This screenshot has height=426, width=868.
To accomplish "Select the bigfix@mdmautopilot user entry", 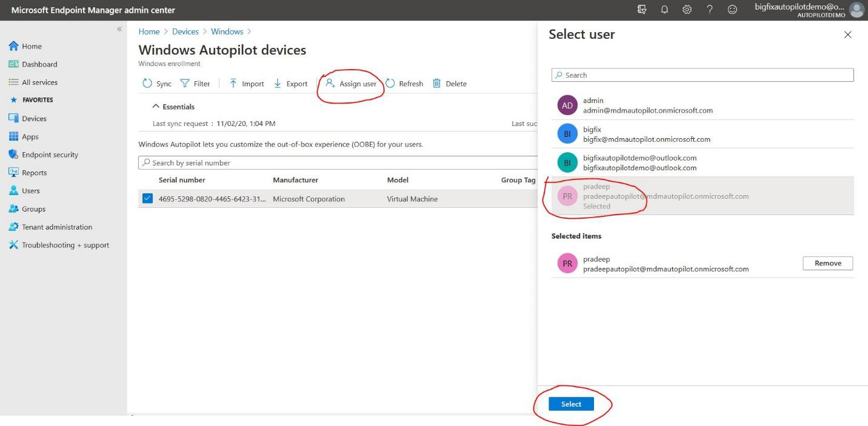I will coord(703,134).
